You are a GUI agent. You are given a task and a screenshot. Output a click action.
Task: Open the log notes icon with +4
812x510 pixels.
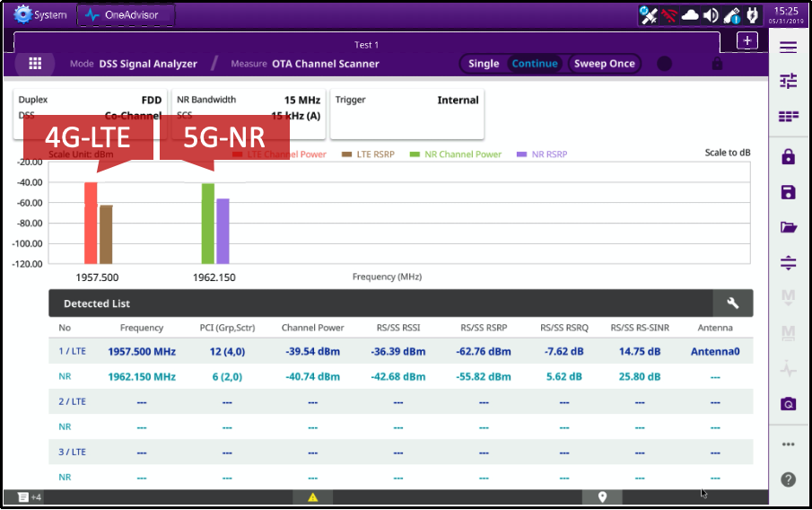point(29,497)
